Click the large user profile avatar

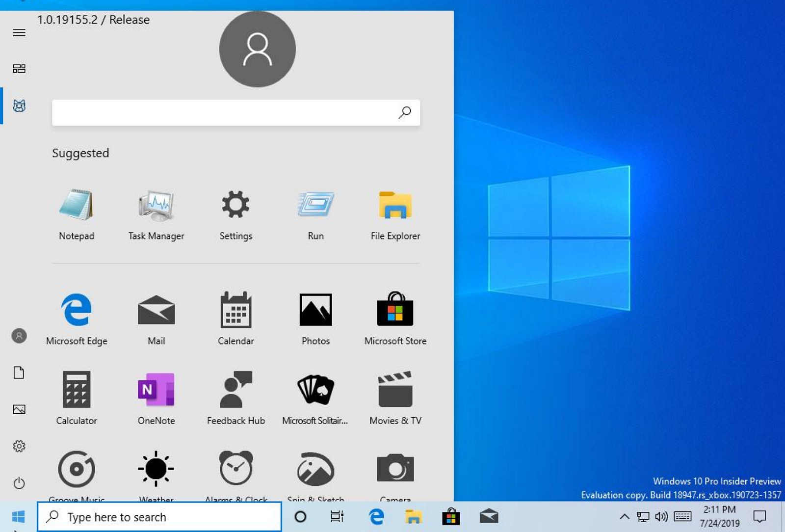[257, 49]
